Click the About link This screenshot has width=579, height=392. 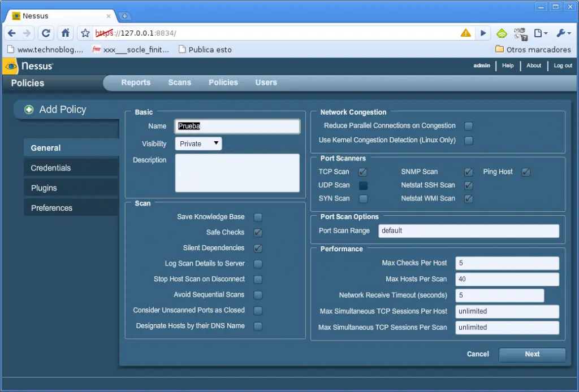534,66
